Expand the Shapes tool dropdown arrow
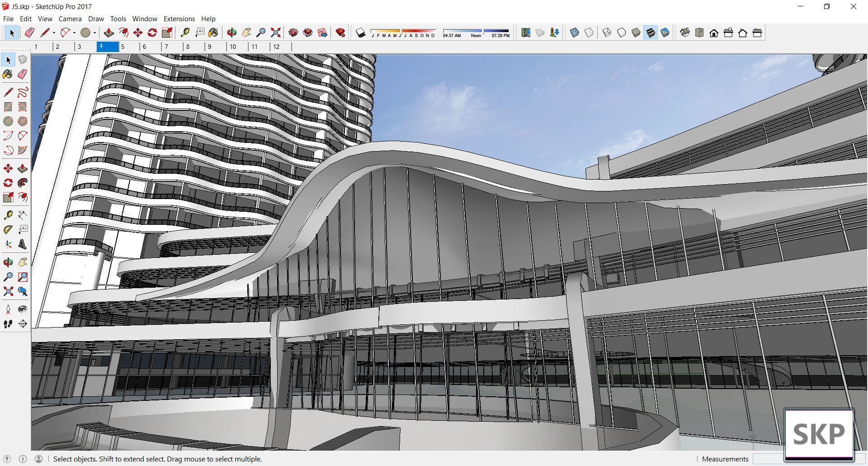The image size is (868, 466). (94, 33)
